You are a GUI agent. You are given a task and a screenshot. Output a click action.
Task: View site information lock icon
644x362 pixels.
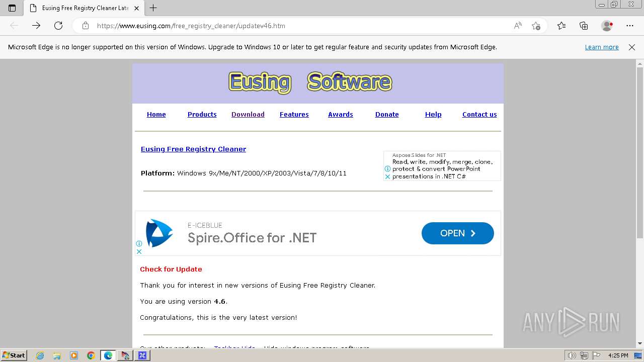pos(86,26)
